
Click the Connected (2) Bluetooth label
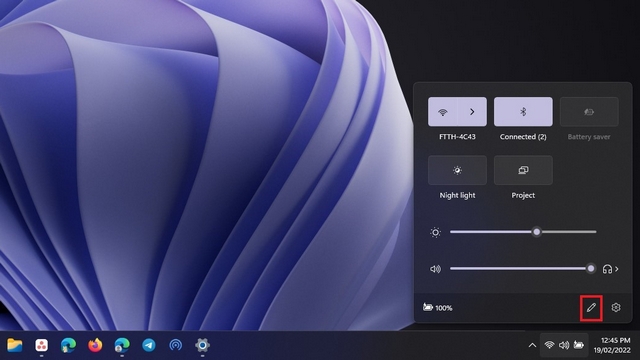click(523, 137)
